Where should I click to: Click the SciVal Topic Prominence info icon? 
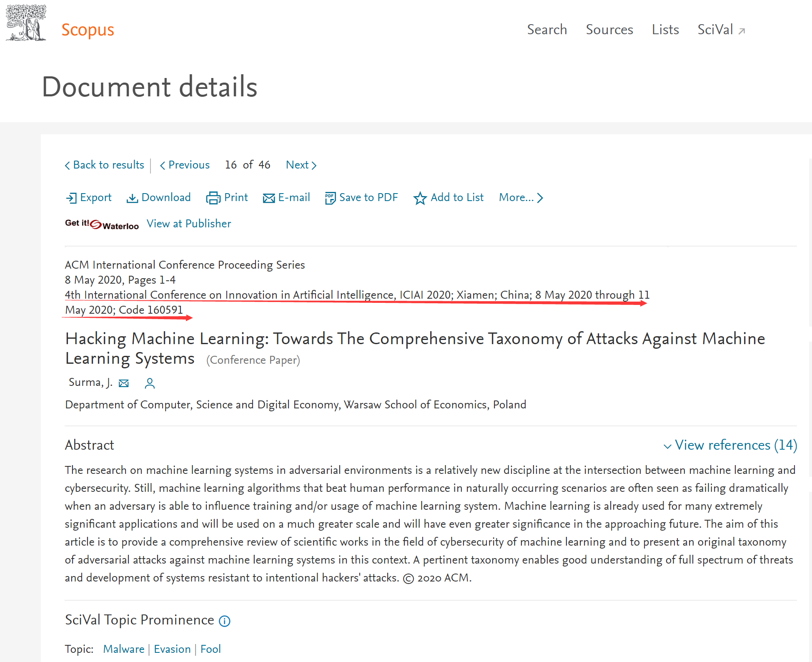click(x=225, y=621)
